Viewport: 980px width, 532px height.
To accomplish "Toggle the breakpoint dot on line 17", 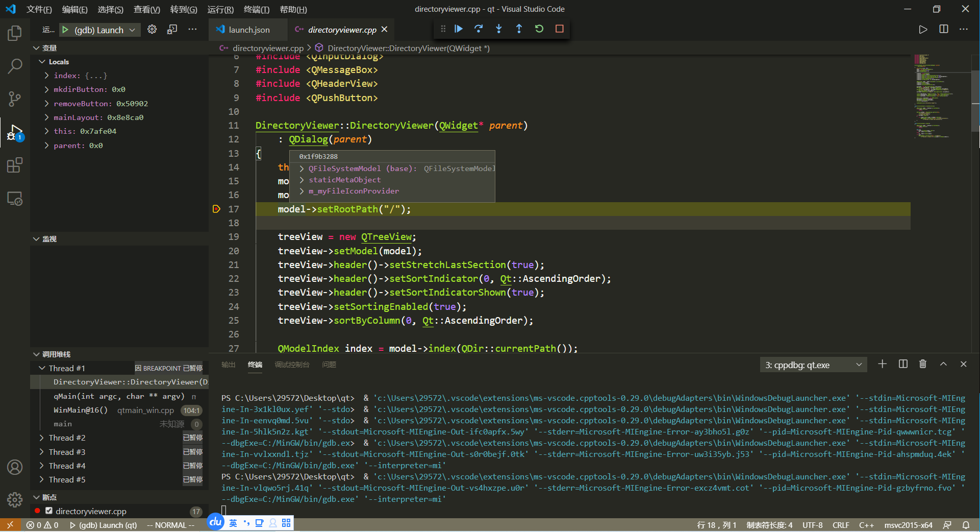I will 216,209.
